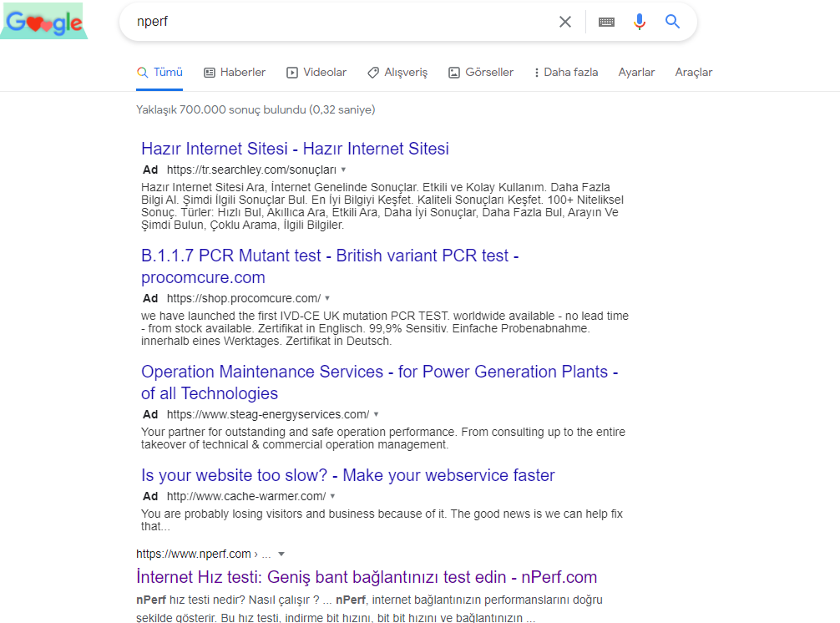Screen dimensions: 840x623
Task: Open B.1.1.7 PCR Mutant test ad
Action: 330,266
